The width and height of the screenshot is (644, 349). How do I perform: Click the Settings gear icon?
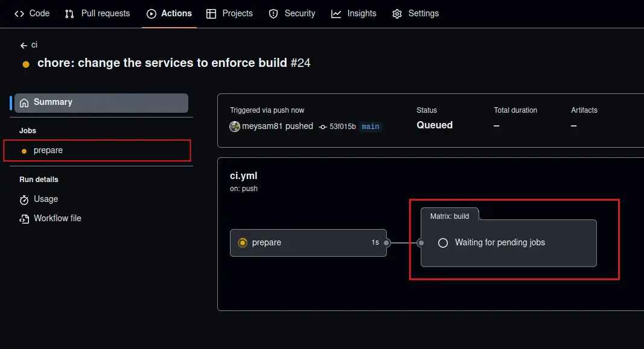(x=397, y=14)
